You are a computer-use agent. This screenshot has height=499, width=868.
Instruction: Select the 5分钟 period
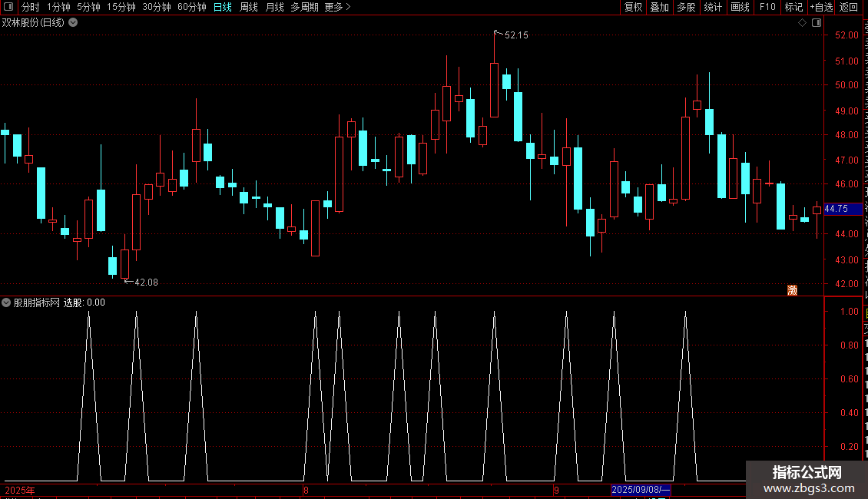point(88,7)
